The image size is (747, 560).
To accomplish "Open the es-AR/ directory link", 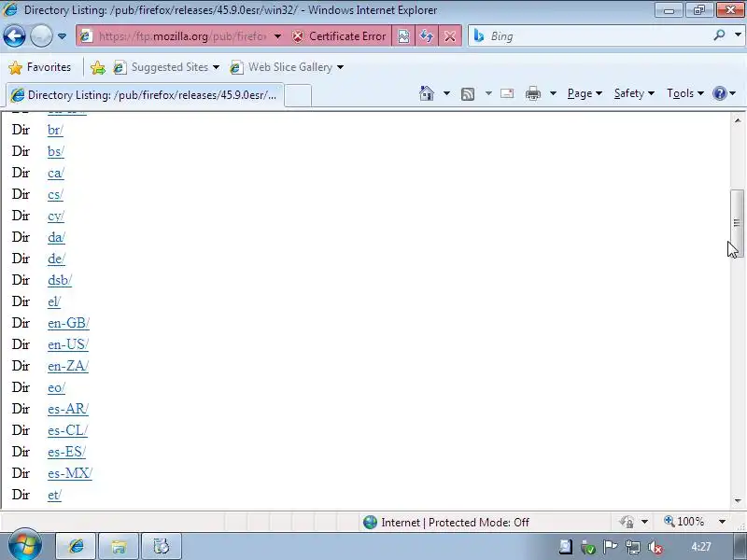I will click(68, 409).
